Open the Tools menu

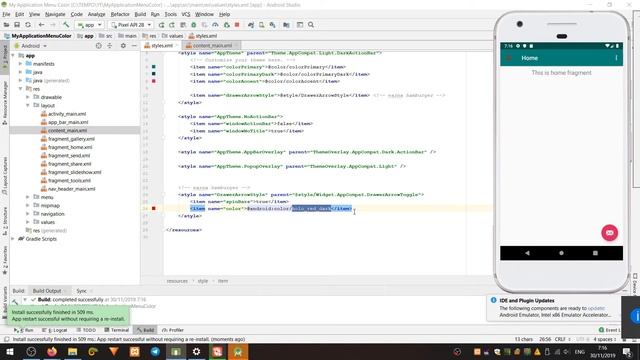[x=171, y=14]
